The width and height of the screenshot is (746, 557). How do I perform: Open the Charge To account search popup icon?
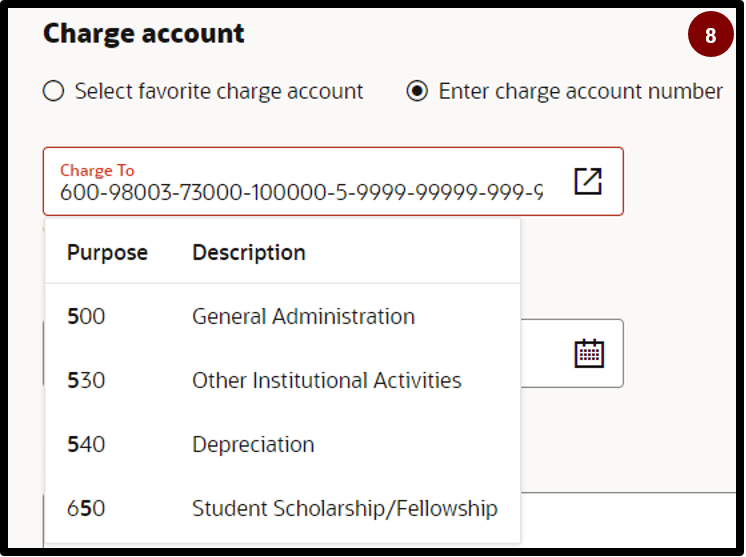click(588, 181)
